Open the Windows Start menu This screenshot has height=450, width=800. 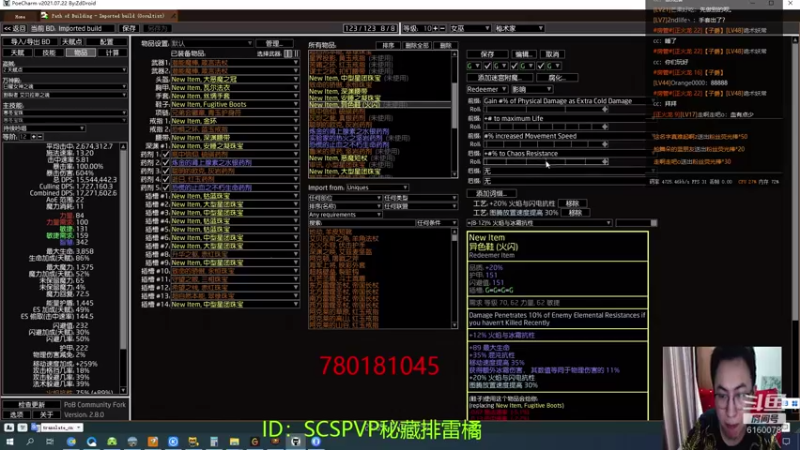[9, 442]
